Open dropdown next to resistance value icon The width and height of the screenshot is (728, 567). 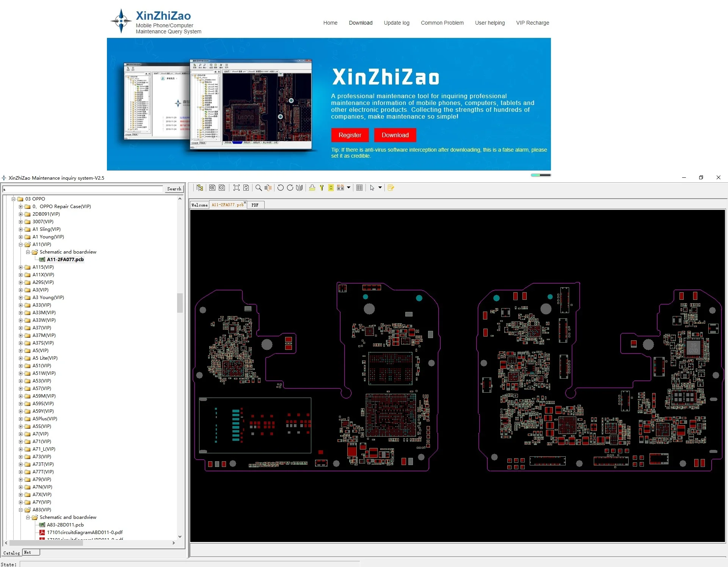(348, 188)
